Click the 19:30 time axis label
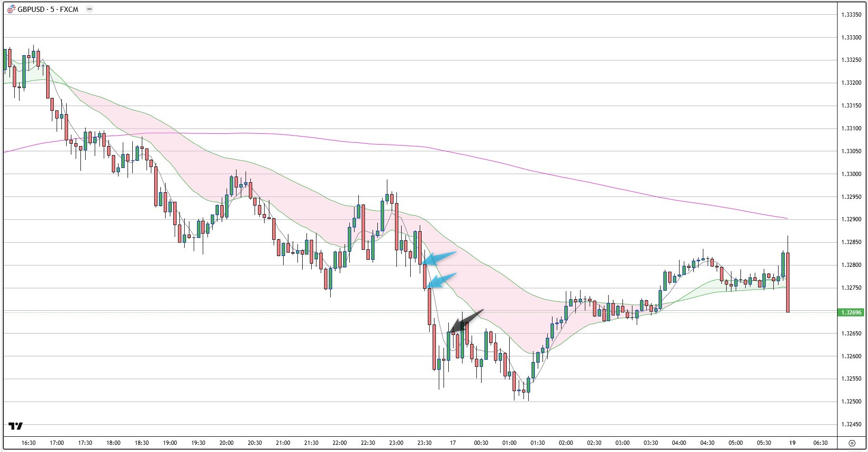Viewport: 868px width, 452px height. (198, 443)
